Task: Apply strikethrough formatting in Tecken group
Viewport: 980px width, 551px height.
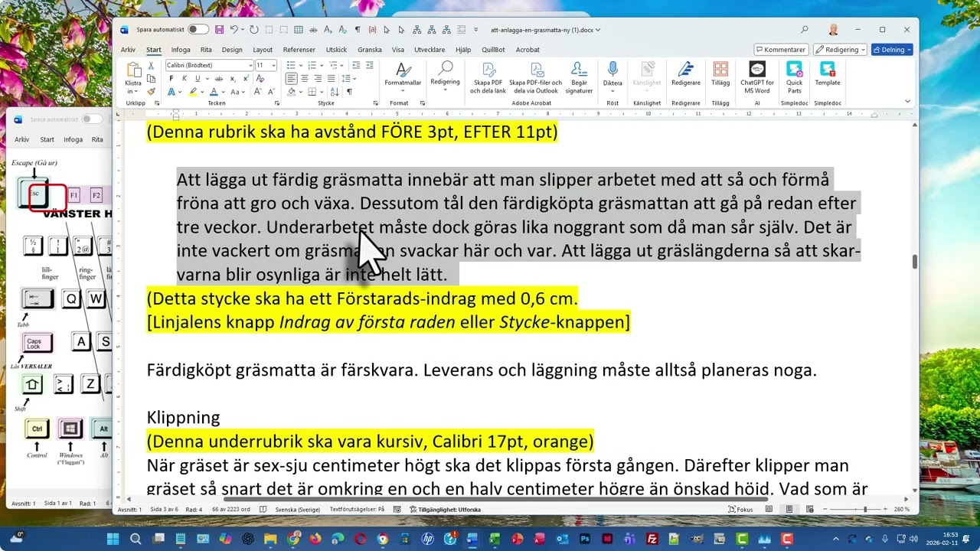Action: tap(219, 78)
